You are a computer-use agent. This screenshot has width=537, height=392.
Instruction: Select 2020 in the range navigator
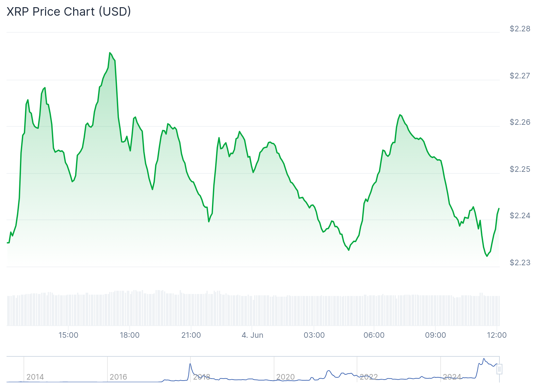pos(285,377)
